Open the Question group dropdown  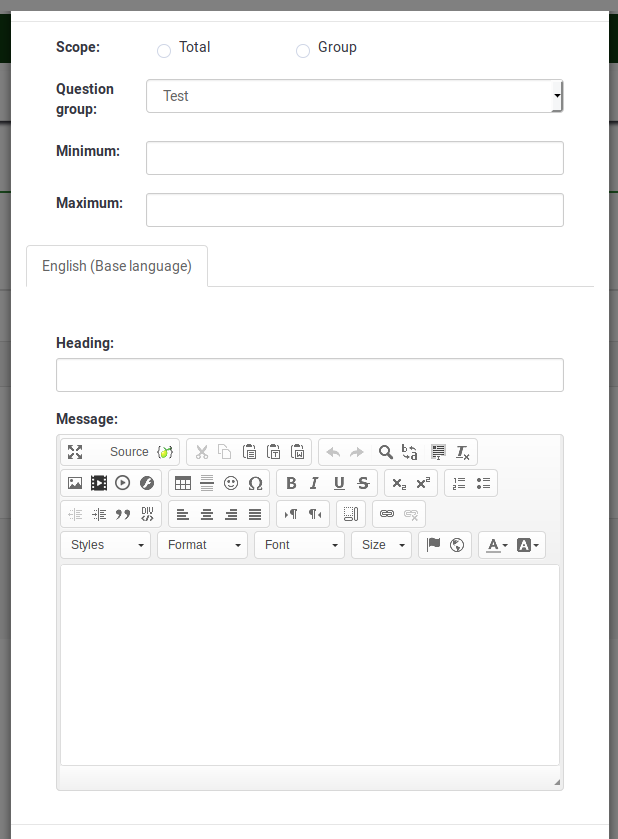tap(354, 96)
